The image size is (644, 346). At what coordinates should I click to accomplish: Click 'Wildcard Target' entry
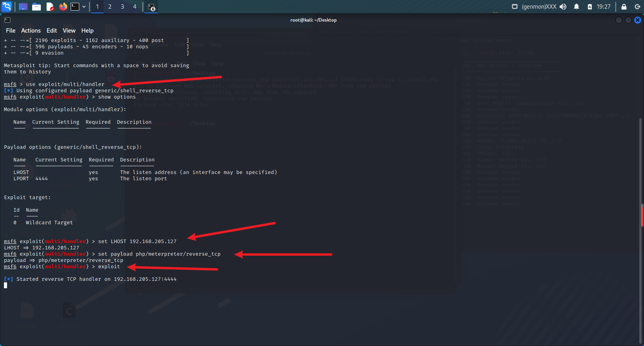49,223
